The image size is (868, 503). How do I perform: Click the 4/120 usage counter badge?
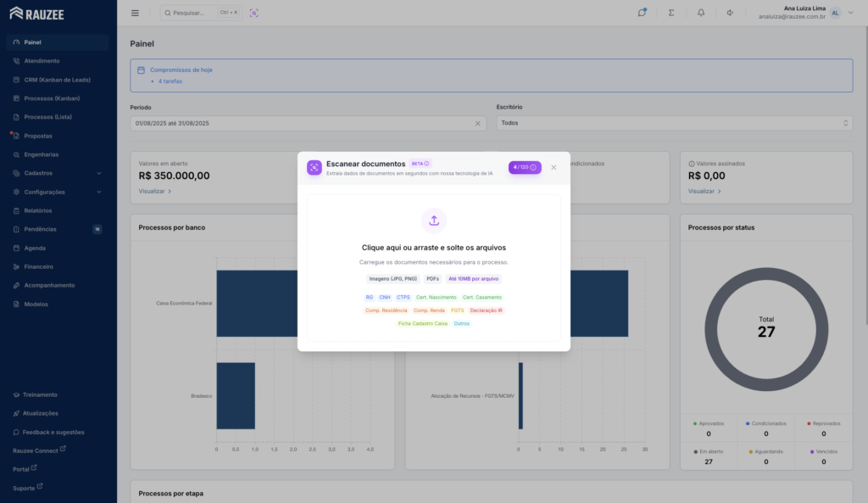click(x=525, y=167)
